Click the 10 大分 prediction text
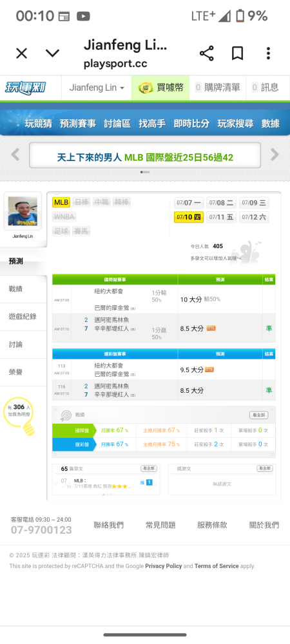Viewport: 290px width, 644px height. (x=191, y=299)
